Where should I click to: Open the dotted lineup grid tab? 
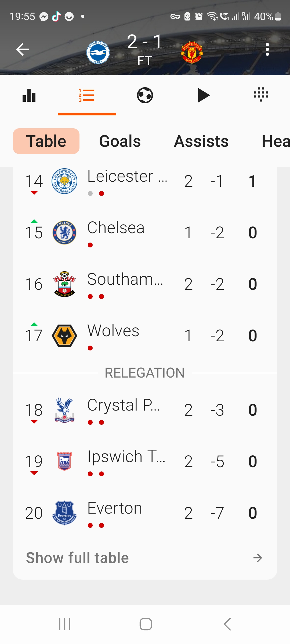pos(261,94)
